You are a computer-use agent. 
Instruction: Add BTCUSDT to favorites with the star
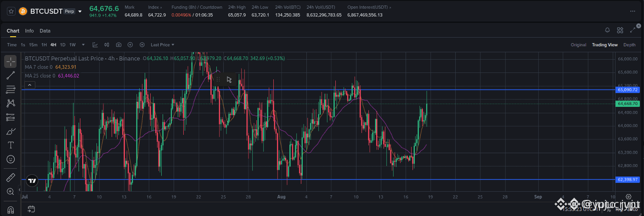(x=11, y=11)
